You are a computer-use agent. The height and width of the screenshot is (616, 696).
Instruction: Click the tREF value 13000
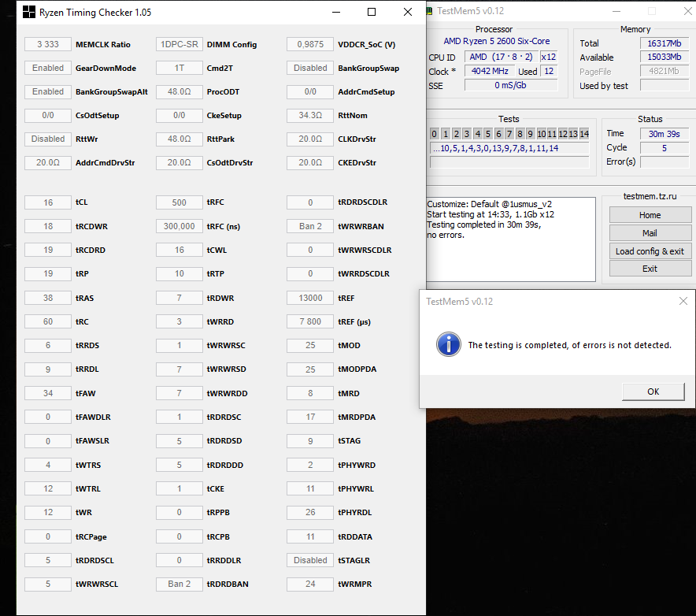pyautogui.click(x=310, y=298)
